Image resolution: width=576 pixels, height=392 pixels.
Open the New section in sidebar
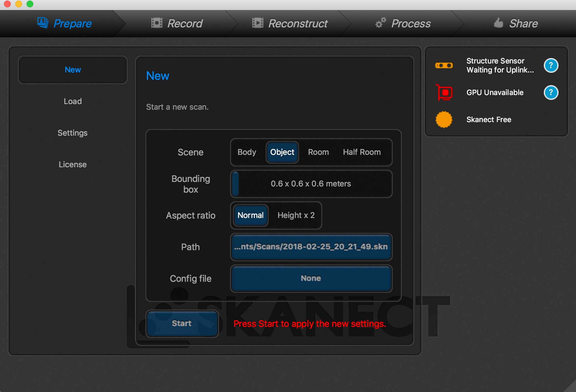[73, 70]
